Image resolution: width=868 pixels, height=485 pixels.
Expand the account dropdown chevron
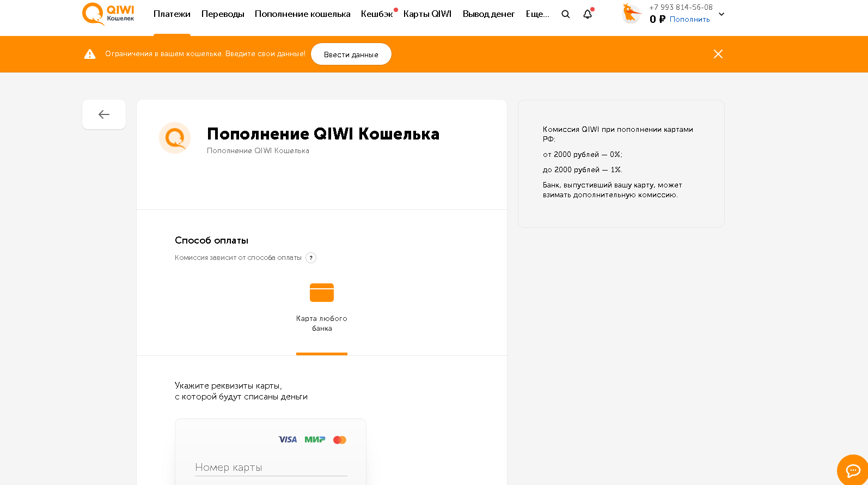(722, 14)
